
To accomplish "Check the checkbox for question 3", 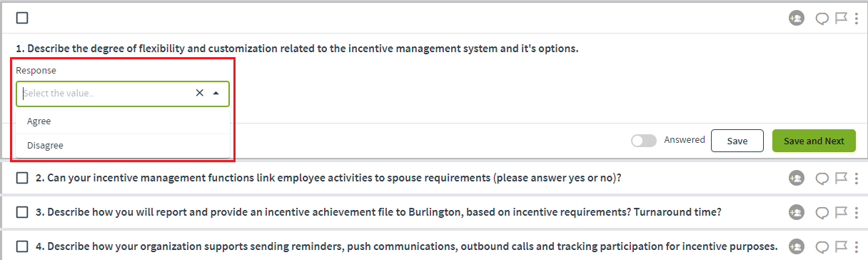I will 22,211.
